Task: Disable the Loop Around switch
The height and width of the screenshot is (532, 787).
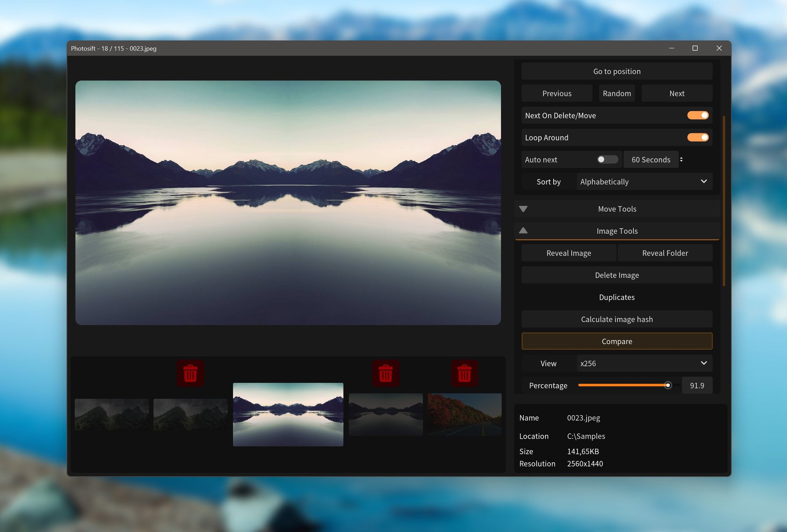Action: pyautogui.click(x=698, y=137)
